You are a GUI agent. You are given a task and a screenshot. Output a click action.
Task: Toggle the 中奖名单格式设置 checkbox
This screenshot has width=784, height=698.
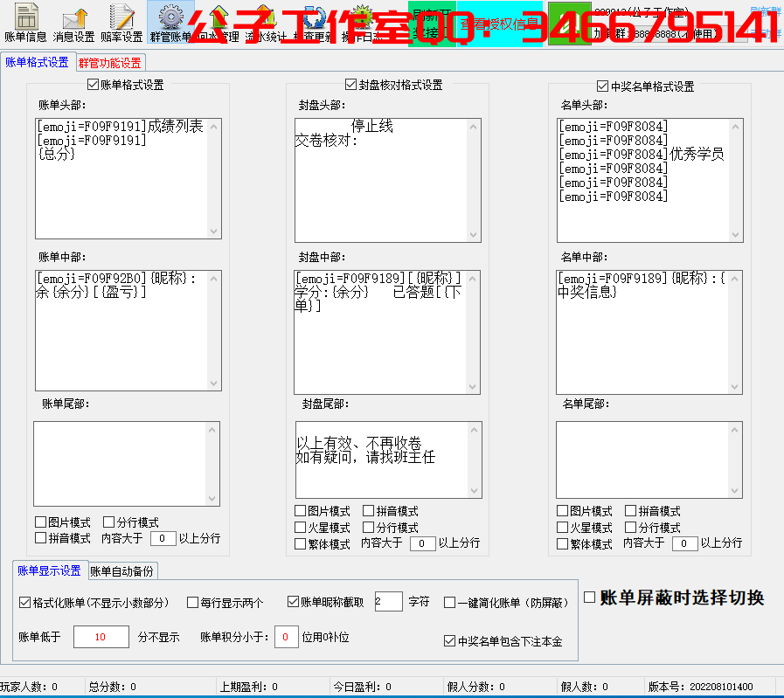pos(602,86)
